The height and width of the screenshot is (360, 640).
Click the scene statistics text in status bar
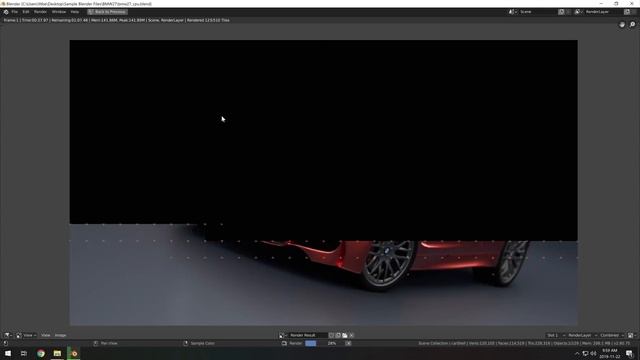(x=524, y=343)
